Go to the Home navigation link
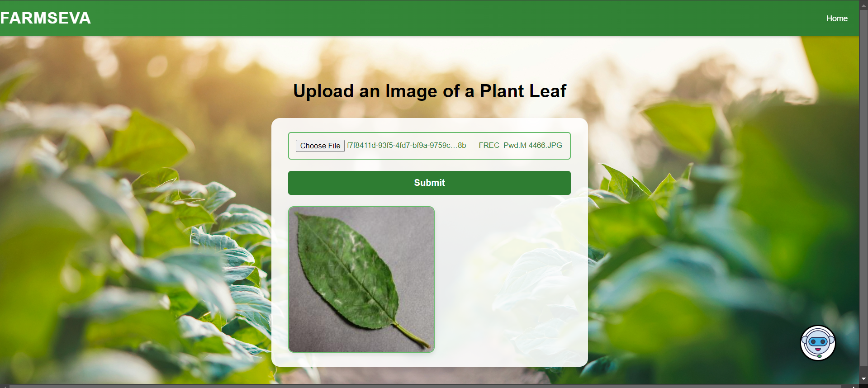The height and width of the screenshot is (388, 868). click(837, 19)
